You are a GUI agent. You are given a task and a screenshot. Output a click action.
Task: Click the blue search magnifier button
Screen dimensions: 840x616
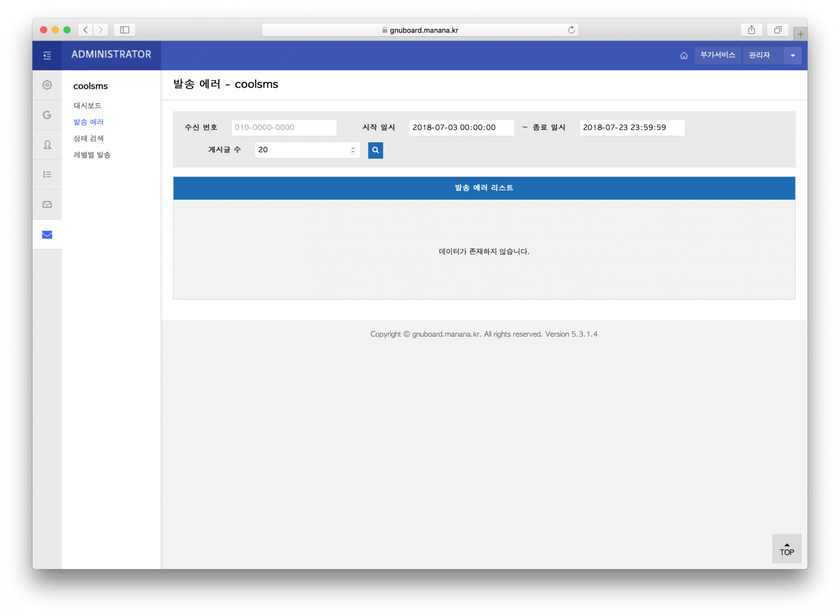click(x=375, y=150)
